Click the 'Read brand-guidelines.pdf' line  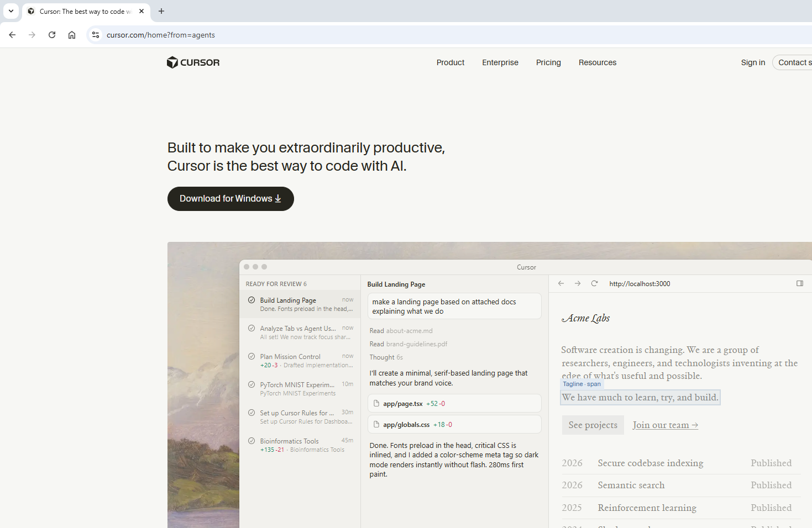coord(408,344)
